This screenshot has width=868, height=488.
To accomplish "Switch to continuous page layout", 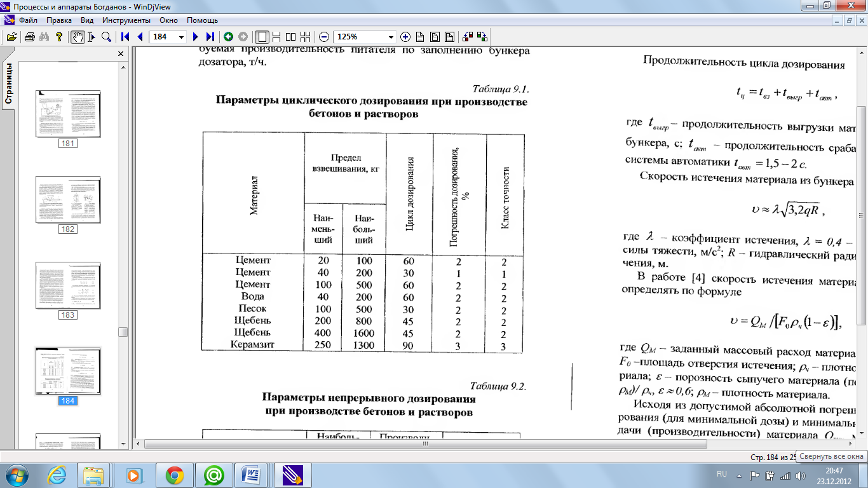I will click(276, 37).
